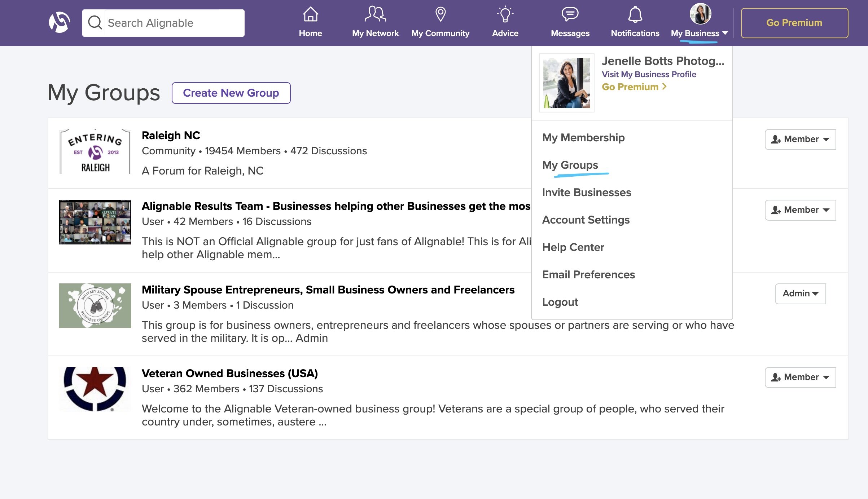Click '19454 Members • 472 Discussions' text
Viewport: 868px width, 499px height.
286,151
